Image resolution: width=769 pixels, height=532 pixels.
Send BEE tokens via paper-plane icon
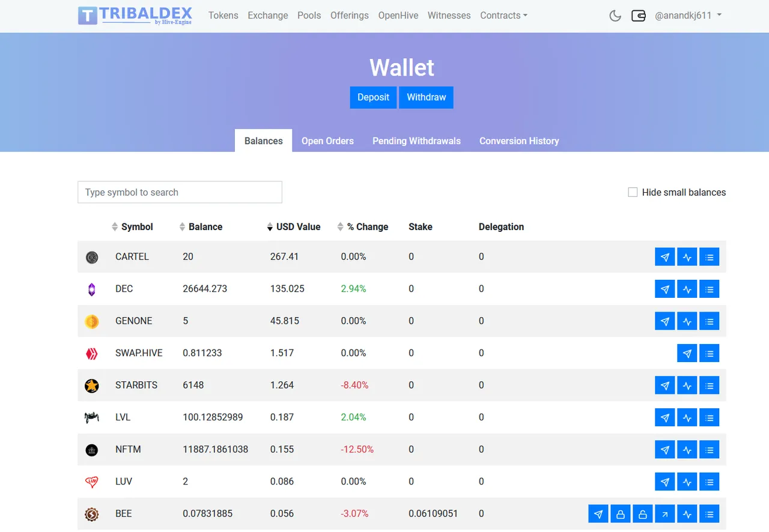pos(598,514)
